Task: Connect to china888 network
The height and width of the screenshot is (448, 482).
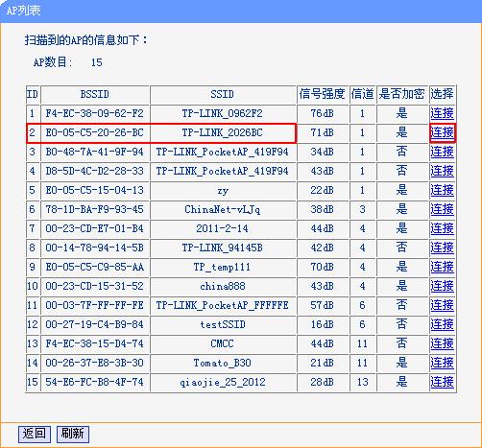Action: coord(442,286)
